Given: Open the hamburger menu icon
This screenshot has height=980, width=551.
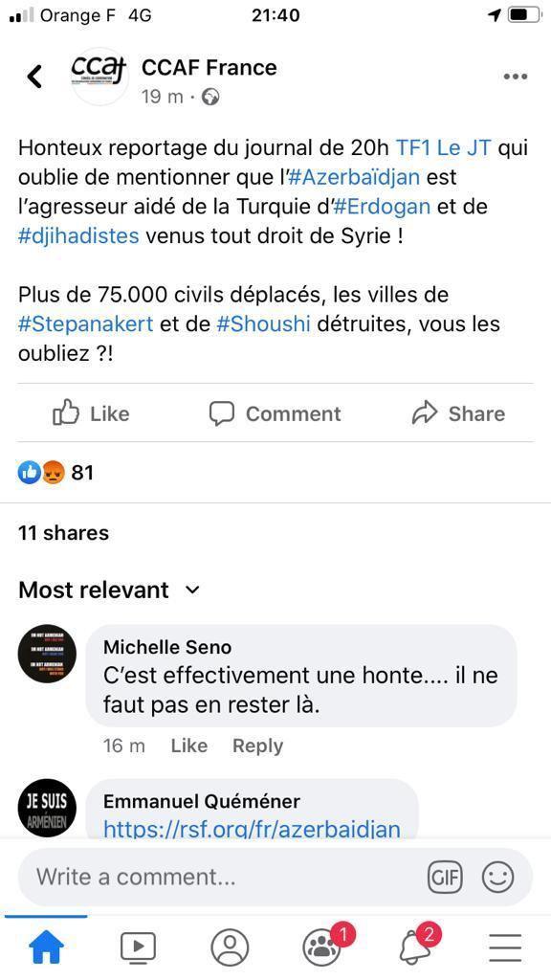Looking at the screenshot, I should (505, 948).
